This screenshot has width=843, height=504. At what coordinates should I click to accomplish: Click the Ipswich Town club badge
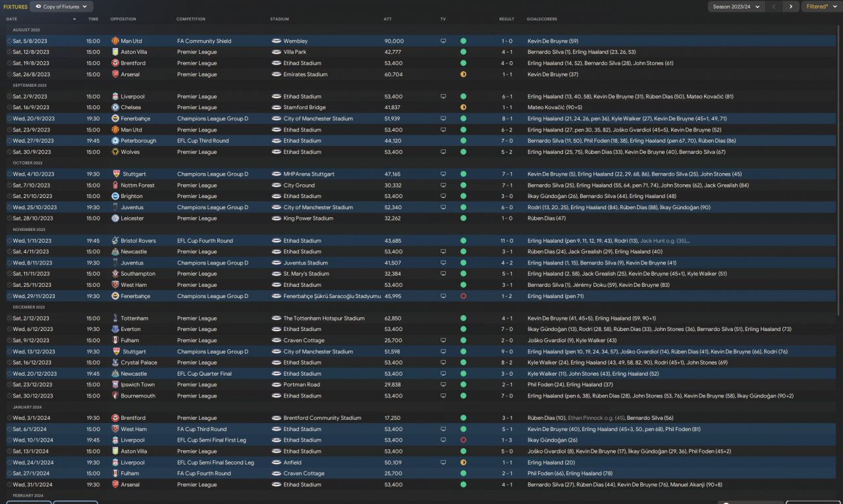click(115, 385)
